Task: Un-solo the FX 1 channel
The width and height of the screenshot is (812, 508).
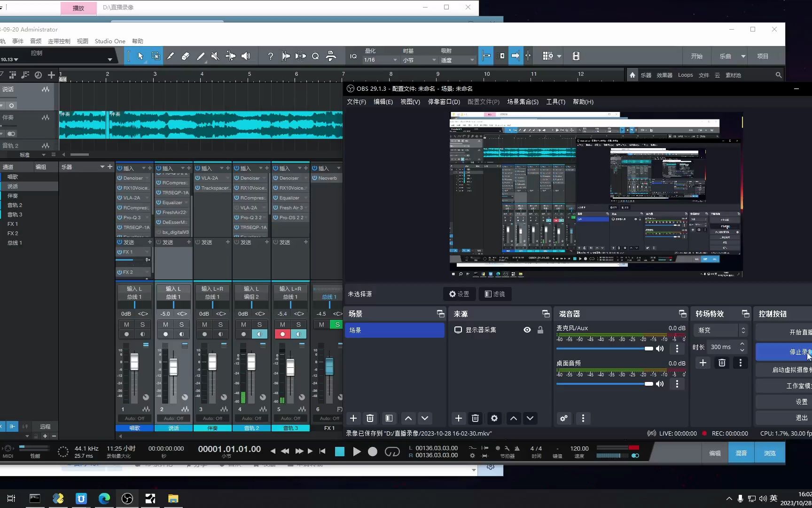Action: coord(337,325)
